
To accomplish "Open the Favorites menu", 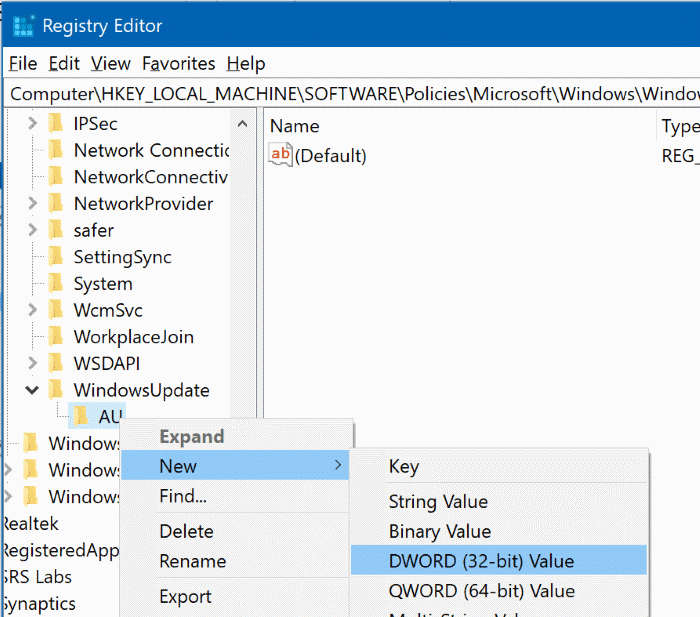I will click(179, 64).
